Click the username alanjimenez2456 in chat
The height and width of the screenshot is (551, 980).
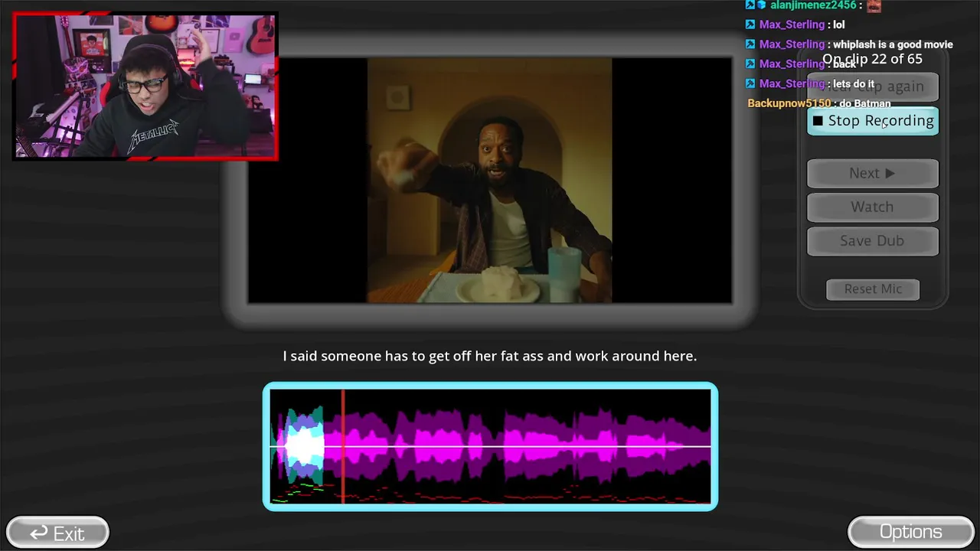(814, 5)
